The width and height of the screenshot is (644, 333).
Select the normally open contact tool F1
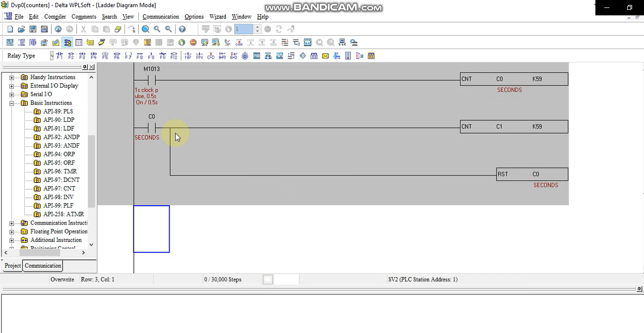pos(60,55)
